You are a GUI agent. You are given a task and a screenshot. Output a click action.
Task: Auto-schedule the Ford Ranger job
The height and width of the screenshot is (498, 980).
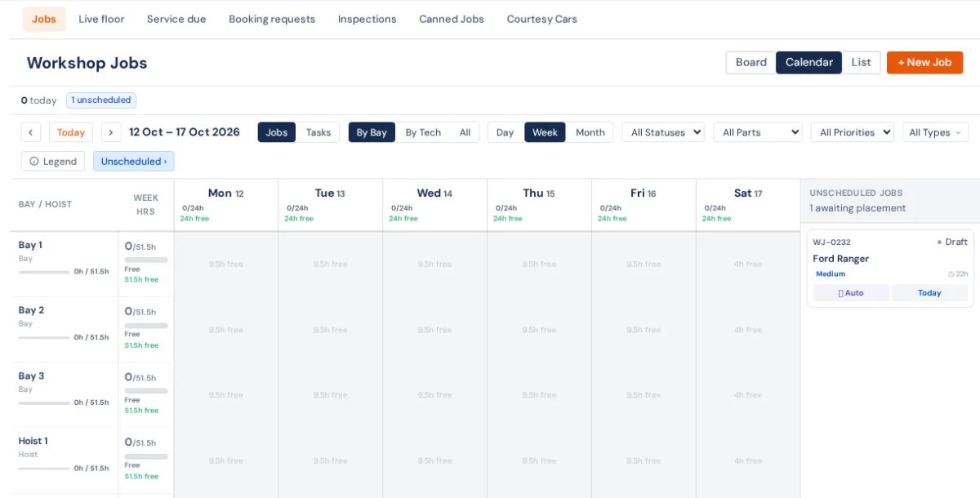[851, 293]
